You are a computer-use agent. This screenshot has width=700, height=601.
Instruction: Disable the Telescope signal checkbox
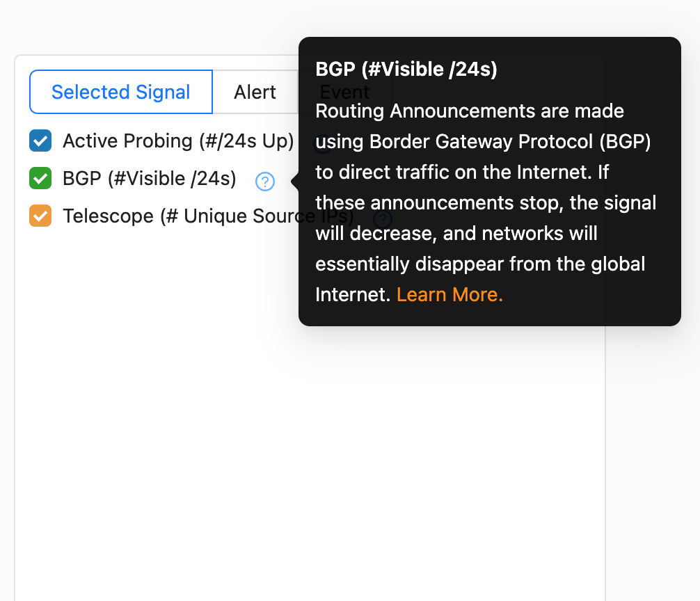click(40, 216)
